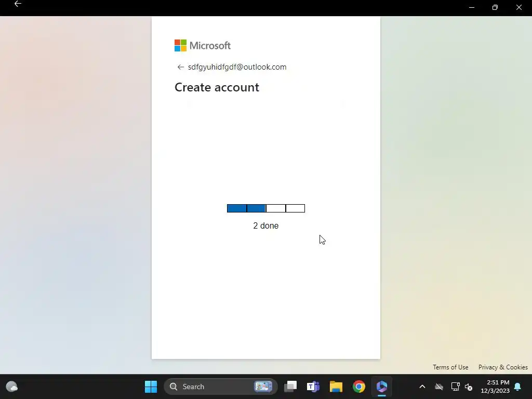
Task: Open the Windows Start menu
Action: (x=151, y=387)
